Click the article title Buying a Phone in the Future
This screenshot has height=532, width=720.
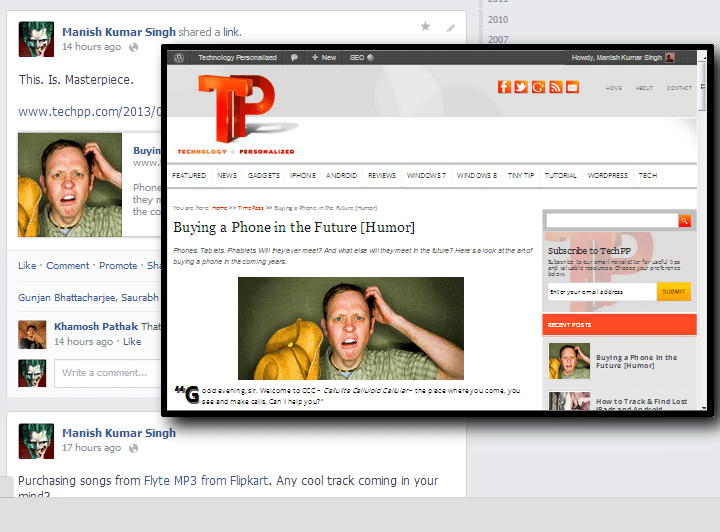tap(294, 228)
